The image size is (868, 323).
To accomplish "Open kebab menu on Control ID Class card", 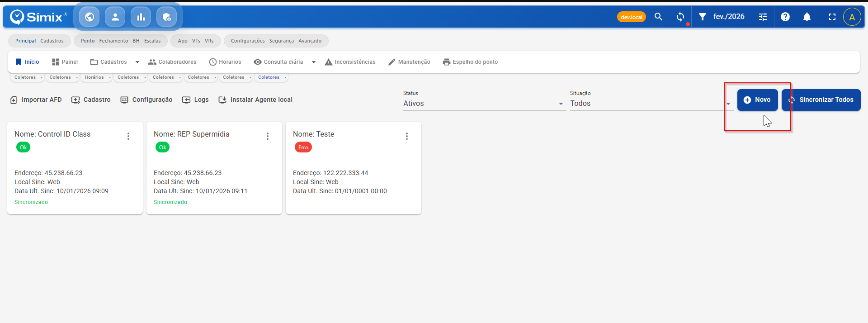I will 128,136.
